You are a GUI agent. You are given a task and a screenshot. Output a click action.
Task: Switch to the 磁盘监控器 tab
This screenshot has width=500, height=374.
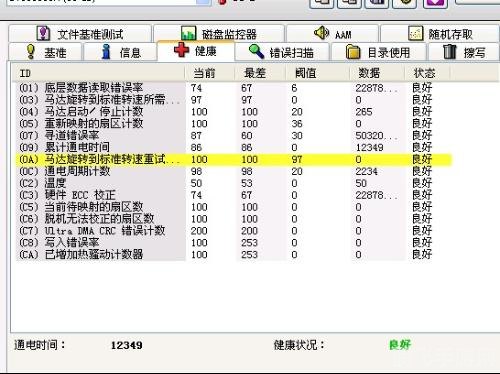tap(219, 34)
